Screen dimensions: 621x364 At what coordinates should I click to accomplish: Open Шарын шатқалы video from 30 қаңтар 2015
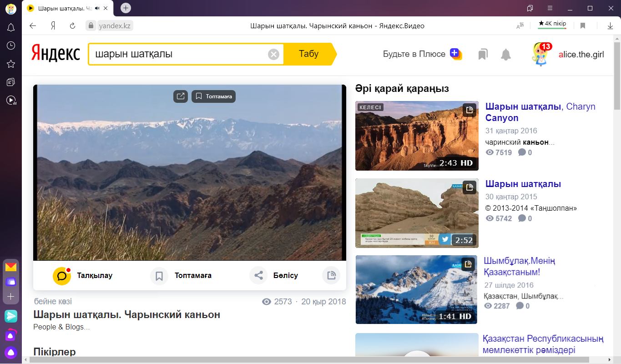pos(523,184)
